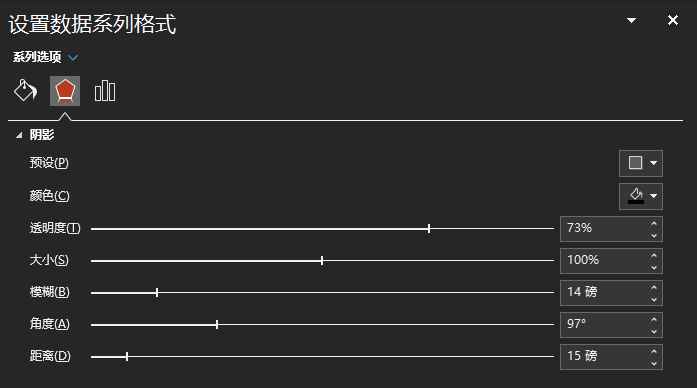Open the Fill & Line paint bucket tab
This screenshot has width=697, height=388.
(x=25, y=91)
